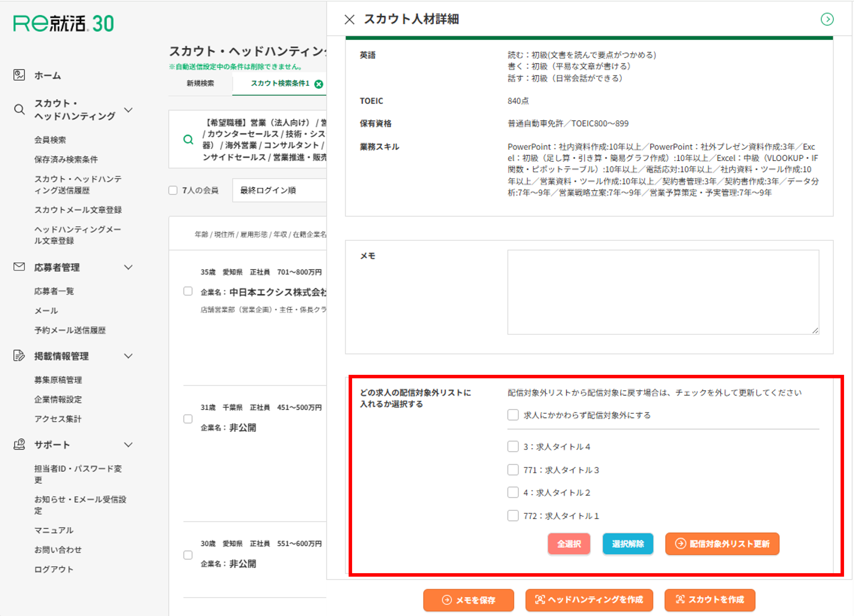Click the 企業名 非公開 text of the 31歳 member
This screenshot has height=616, width=854.
tap(228, 428)
